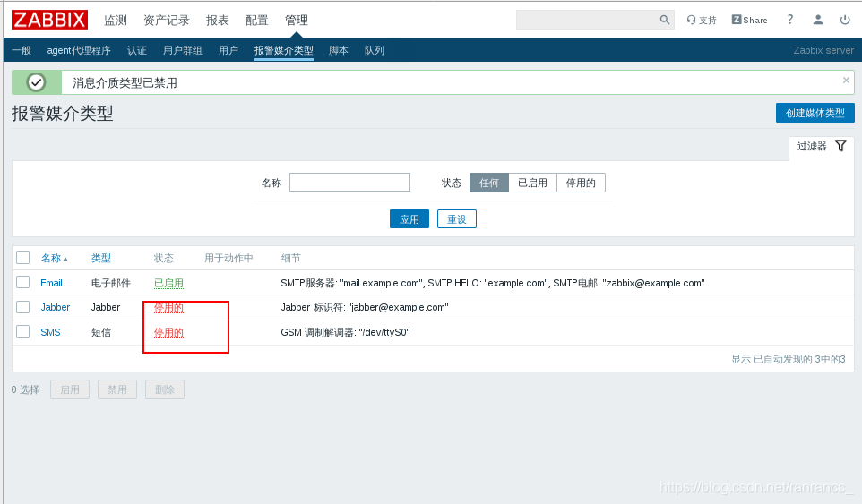Dismiss the 消息介质类型已禁用 notification

846,81
